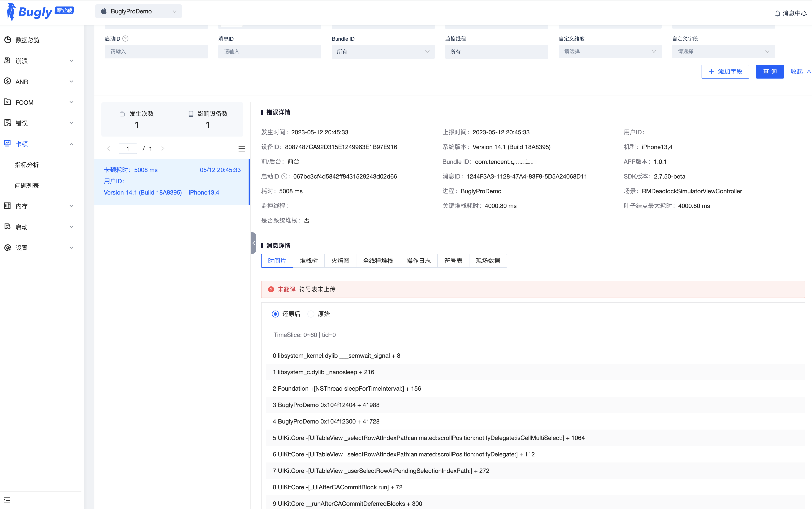
Task: Select the 原始 radio option
Action: click(311, 314)
